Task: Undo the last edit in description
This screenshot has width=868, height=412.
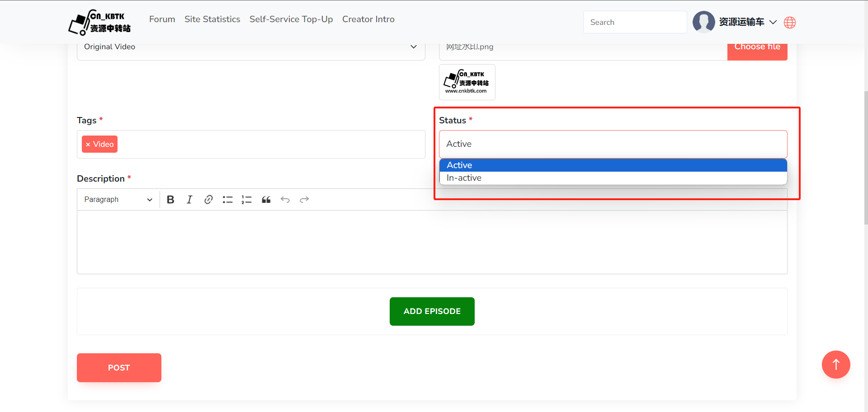Action: coord(285,200)
